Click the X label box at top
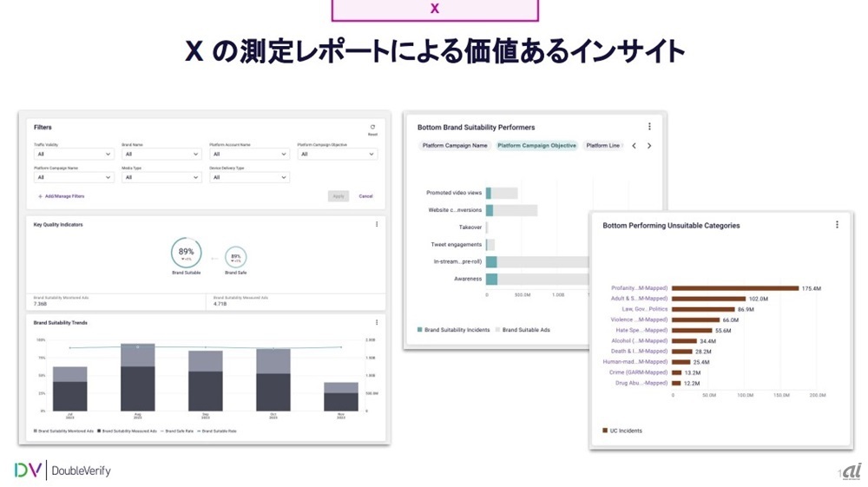Image resolution: width=868 pixels, height=487 pixels. (x=435, y=10)
